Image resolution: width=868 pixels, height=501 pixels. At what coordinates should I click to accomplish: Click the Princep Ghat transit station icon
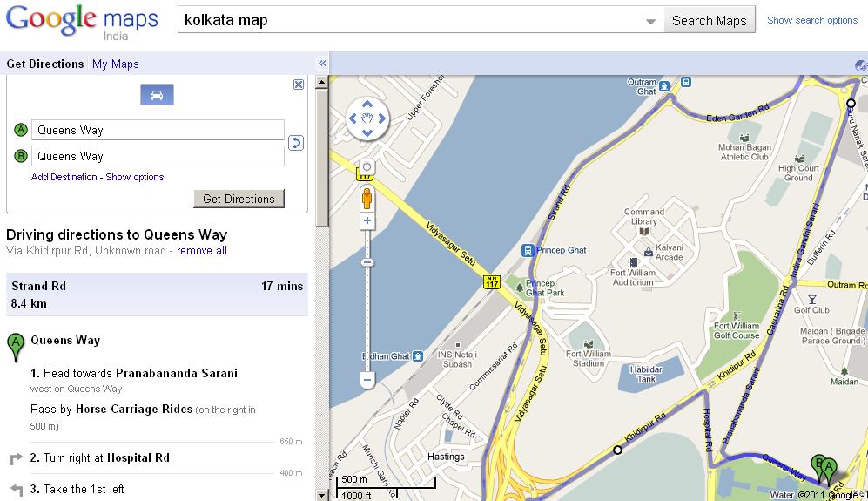528,251
